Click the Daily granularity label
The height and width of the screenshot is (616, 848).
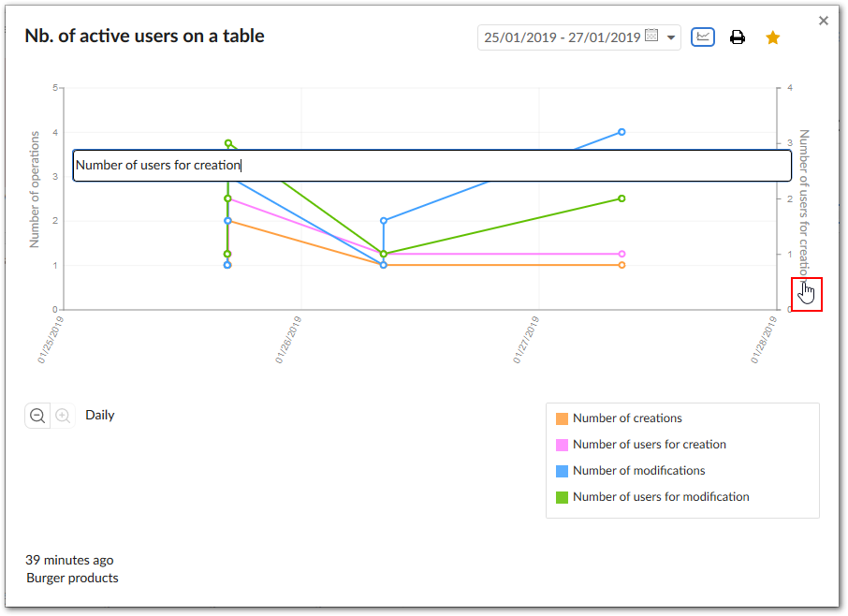(x=100, y=415)
